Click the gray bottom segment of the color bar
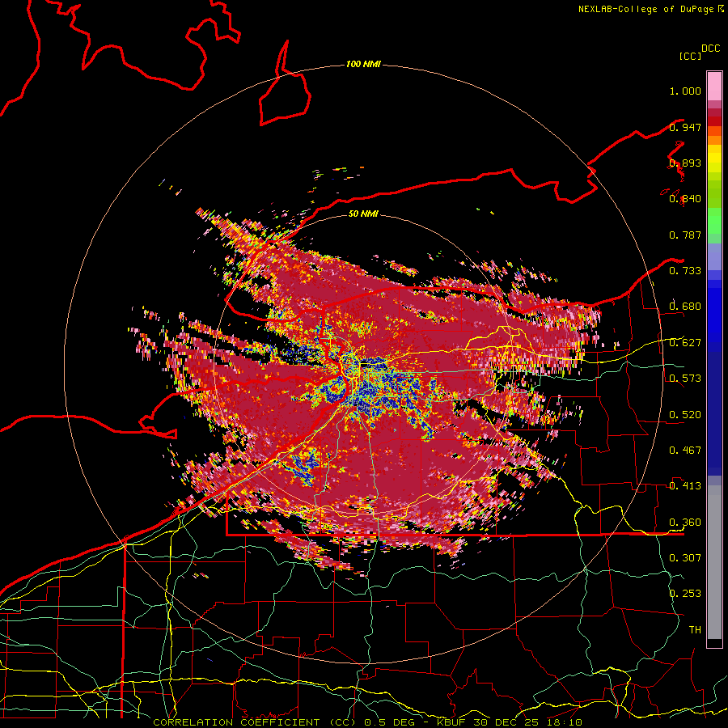Image resolution: width=728 pixels, height=728 pixels. click(x=714, y=562)
